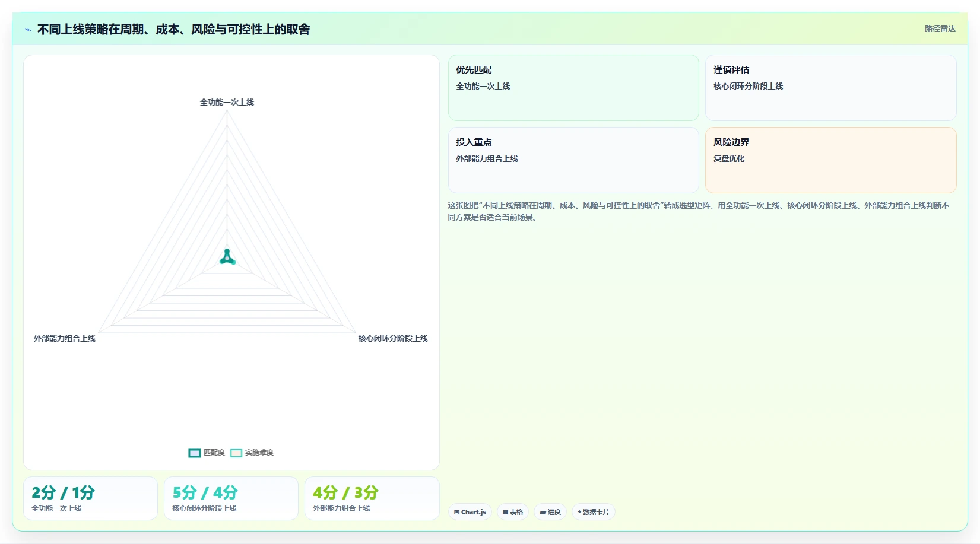Open the 优先匹配 card
The width and height of the screenshot is (980, 544).
click(573, 88)
